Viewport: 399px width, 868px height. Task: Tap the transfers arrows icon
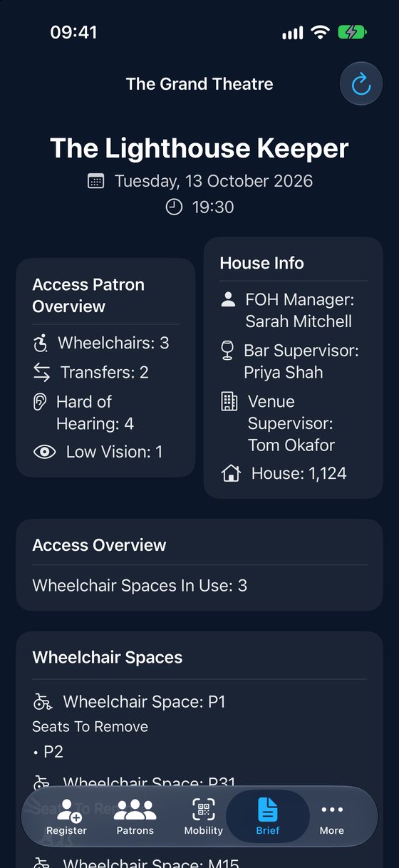pyautogui.click(x=41, y=372)
